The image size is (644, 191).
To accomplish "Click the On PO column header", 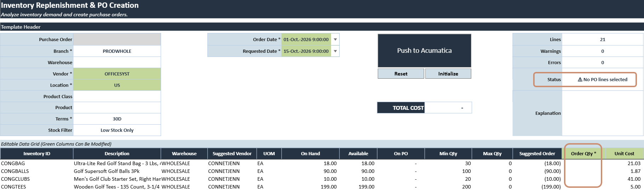I will [x=401, y=153].
